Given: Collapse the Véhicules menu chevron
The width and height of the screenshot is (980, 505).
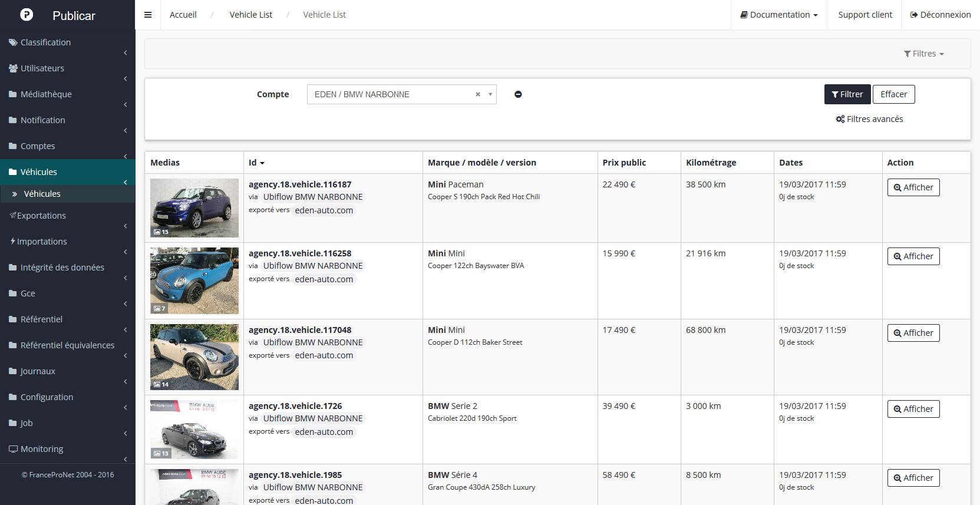Looking at the screenshot, I should [x=126, y=183].
